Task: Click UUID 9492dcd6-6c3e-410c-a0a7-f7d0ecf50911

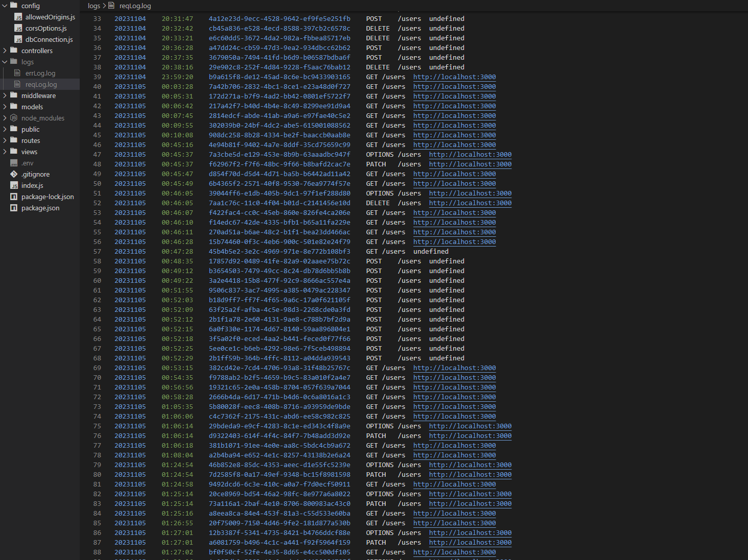Action: [279, 484]
